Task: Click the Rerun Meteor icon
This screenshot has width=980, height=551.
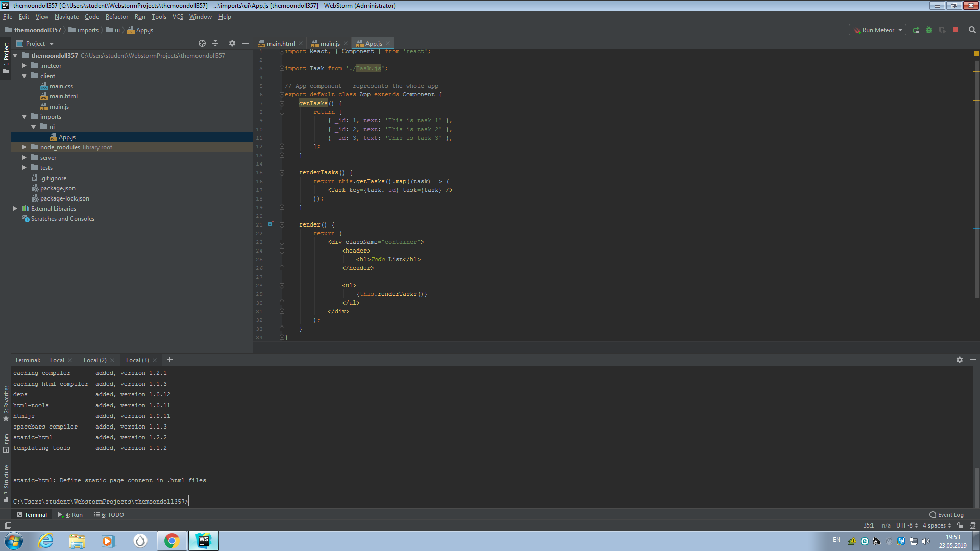Action: tap(916, 30)
